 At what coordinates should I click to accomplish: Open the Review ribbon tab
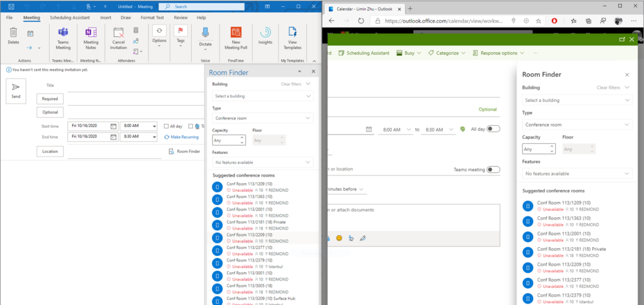point(180,18)
